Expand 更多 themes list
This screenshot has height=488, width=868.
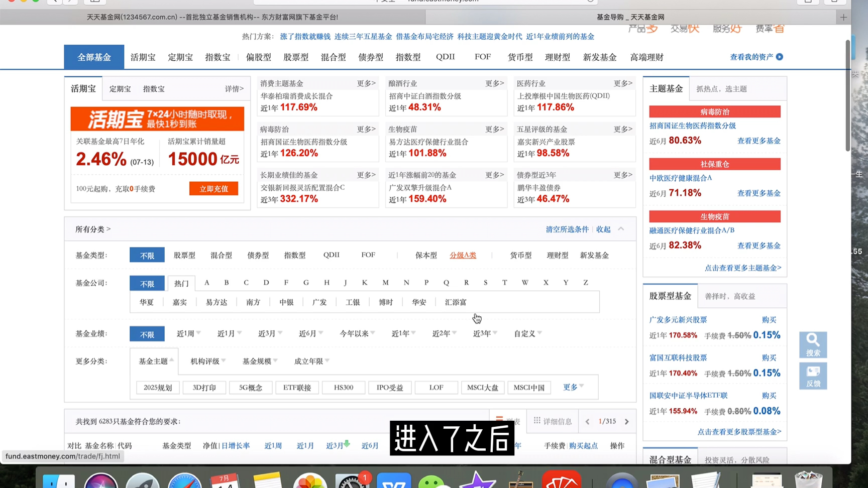pos(573,387)
